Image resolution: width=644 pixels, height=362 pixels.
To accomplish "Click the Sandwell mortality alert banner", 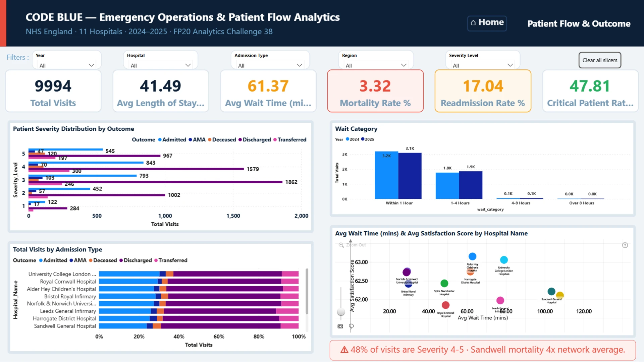I will (483, 350).
